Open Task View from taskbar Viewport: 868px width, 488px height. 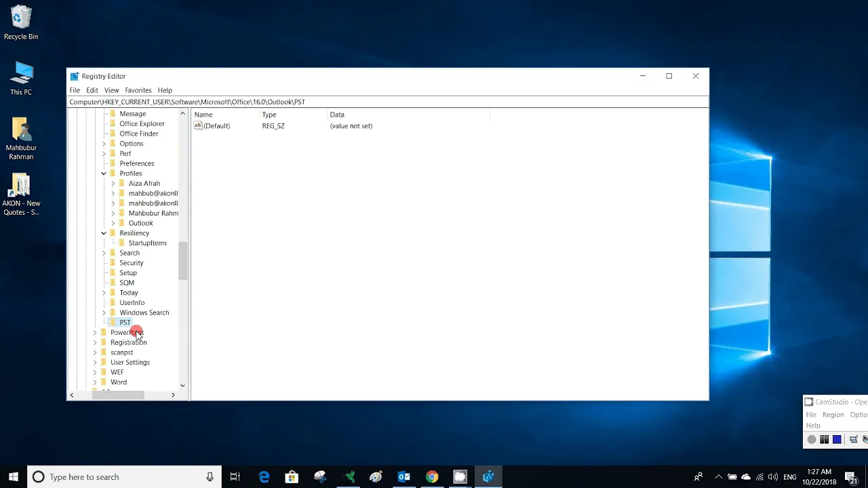pos(235,476)
